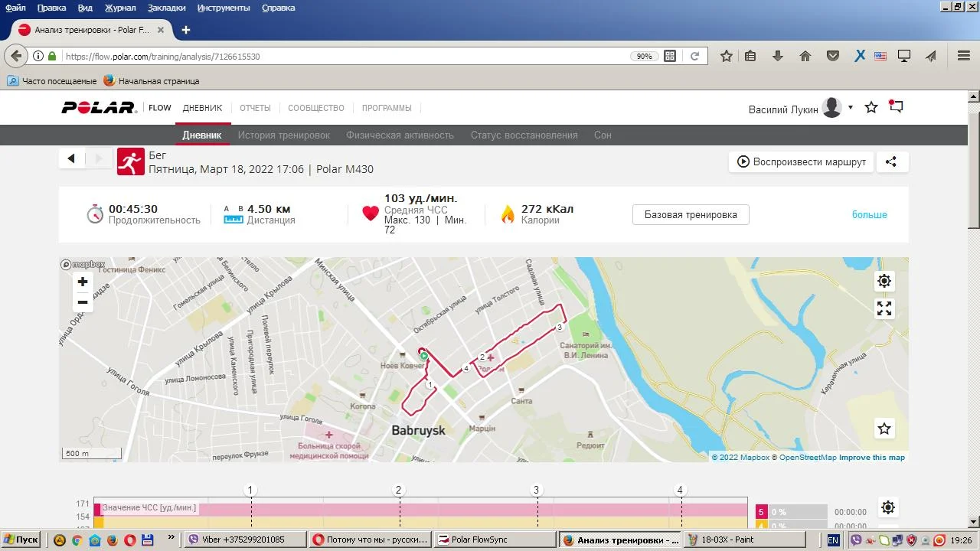This screenshot has width=980, height=551.
Task: Click the US flag extension icon
Action: coord(880,56)
